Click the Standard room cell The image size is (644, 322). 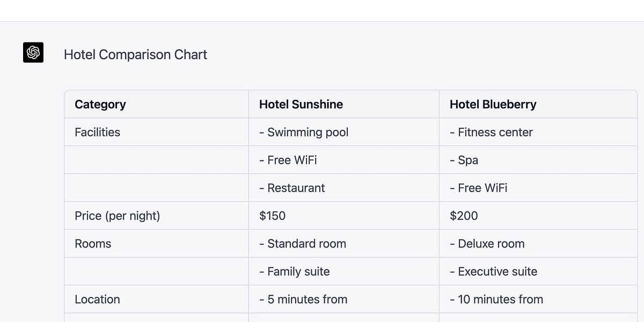click(303, 244)
